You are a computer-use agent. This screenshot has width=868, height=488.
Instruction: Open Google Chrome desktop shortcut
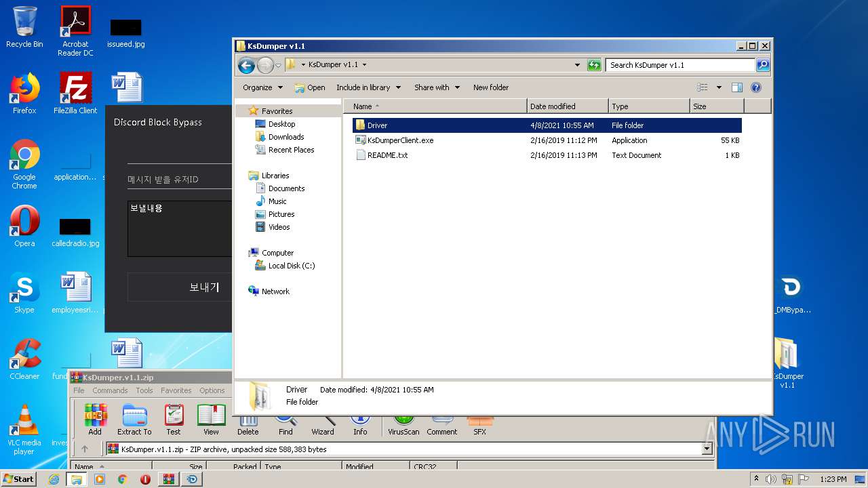pyautogui.click(x=24, y=165)
